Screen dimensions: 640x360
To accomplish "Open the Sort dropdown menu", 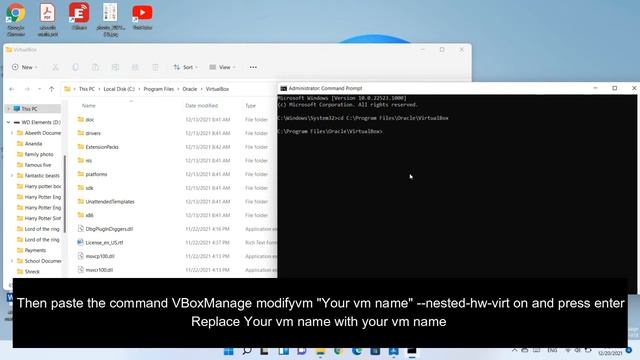I will point(186,67).
